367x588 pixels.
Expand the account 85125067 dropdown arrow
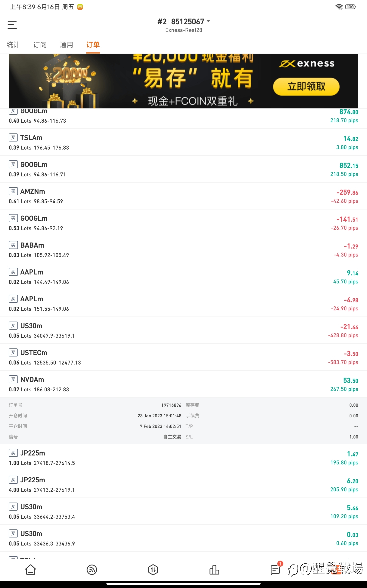point(208,21)
